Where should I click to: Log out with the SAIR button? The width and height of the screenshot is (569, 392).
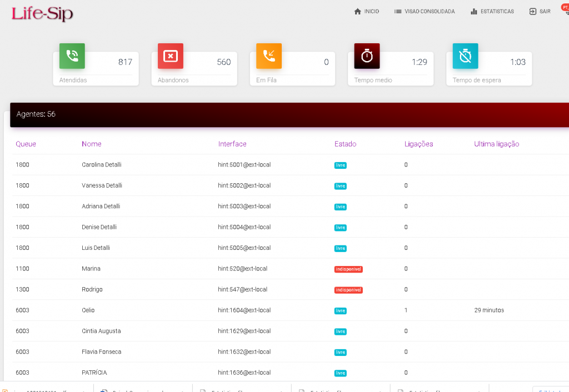[x=540, y=11]
